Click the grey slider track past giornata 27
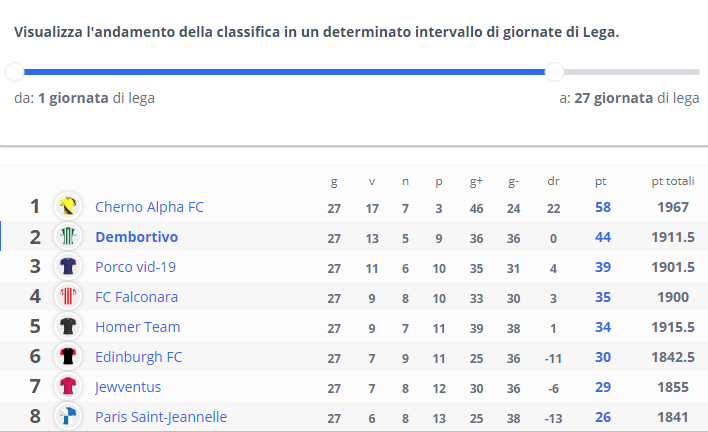 pyautogui.click(x=632, y=72)
